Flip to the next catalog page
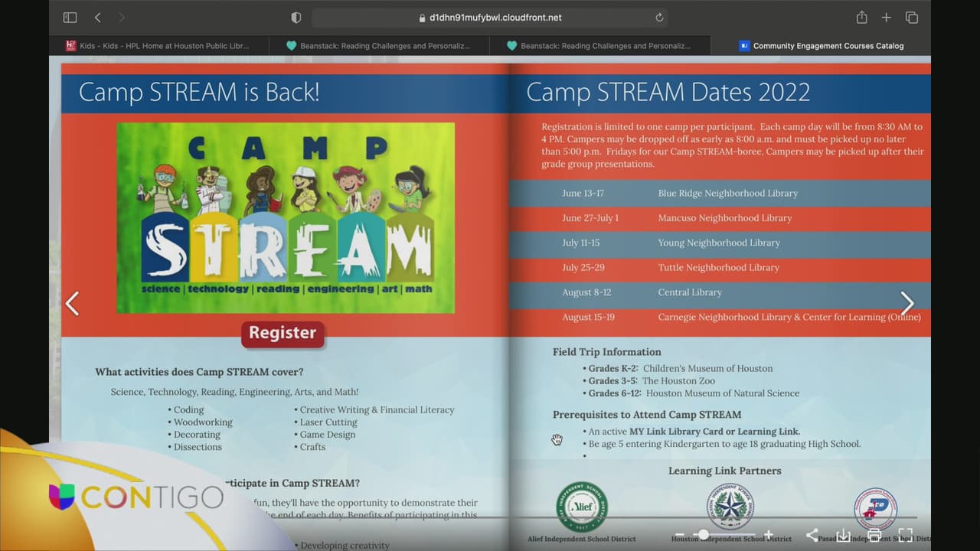Image resolution: width=980 pixels, height=551 pixels. point(907,304)
